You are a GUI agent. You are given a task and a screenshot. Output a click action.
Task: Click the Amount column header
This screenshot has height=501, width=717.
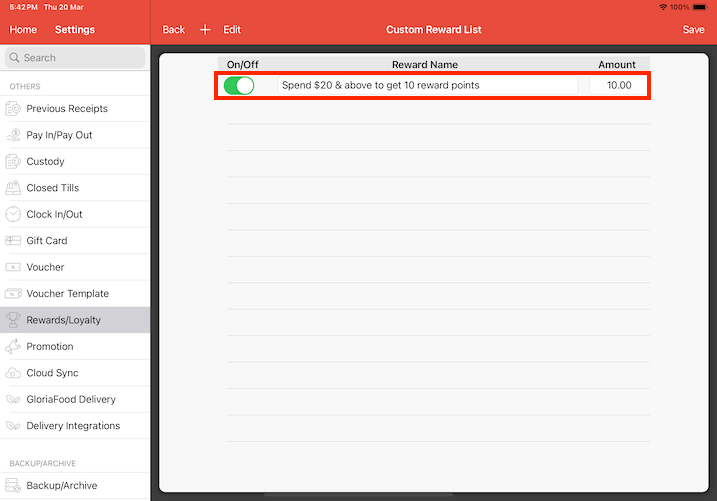(617, 65)
